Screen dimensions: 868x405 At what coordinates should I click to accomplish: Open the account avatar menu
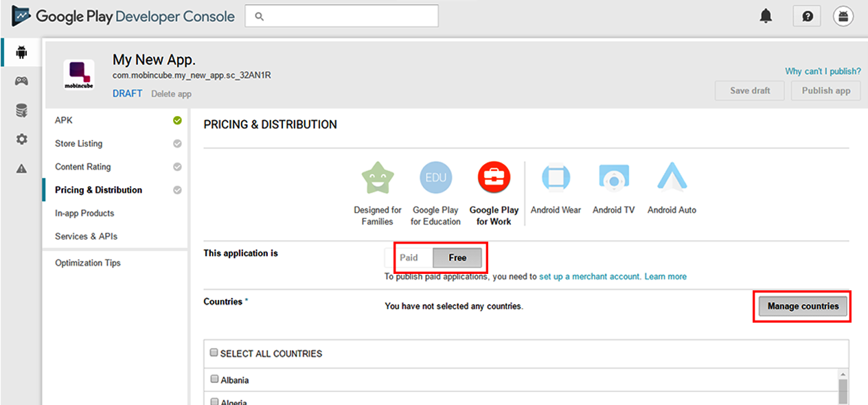click(x=843, y=16)
